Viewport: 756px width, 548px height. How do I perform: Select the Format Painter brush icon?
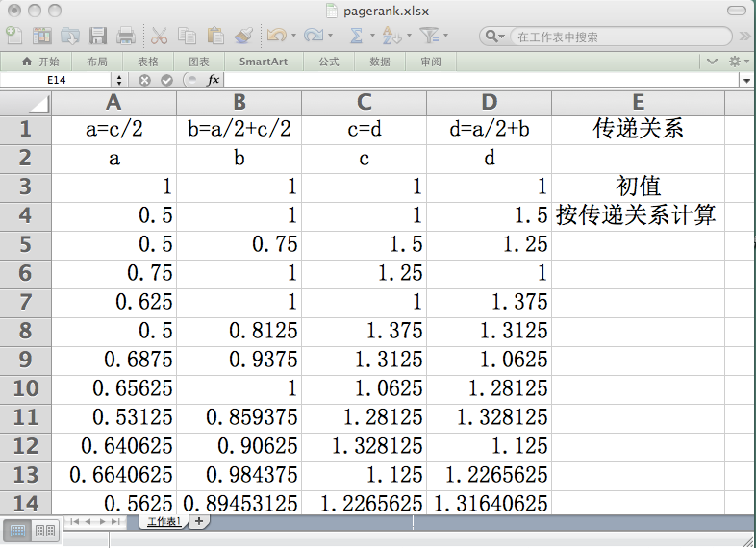(x=243, y=37)
